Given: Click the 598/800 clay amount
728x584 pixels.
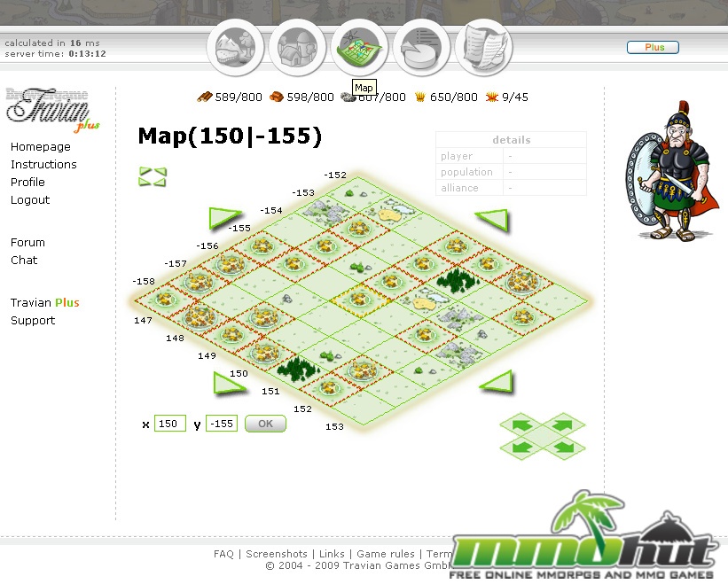Looking at the screenshot, I should click(310, 97).
